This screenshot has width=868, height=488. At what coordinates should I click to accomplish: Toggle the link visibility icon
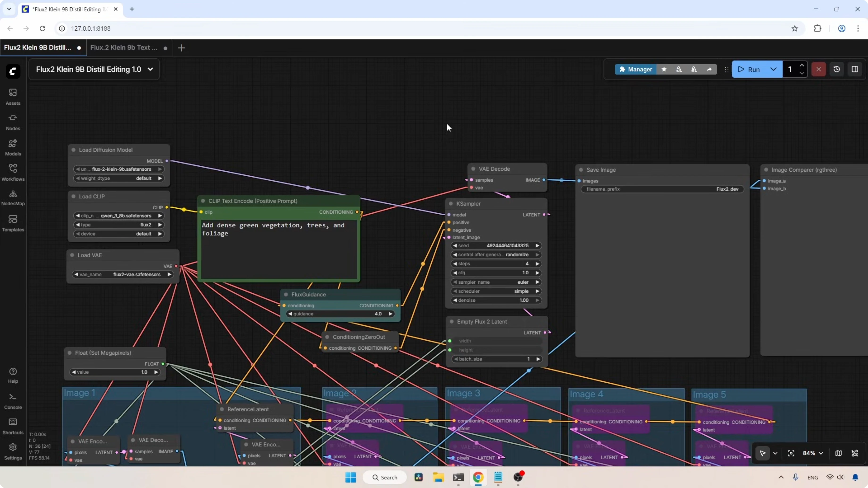point(855,453)
